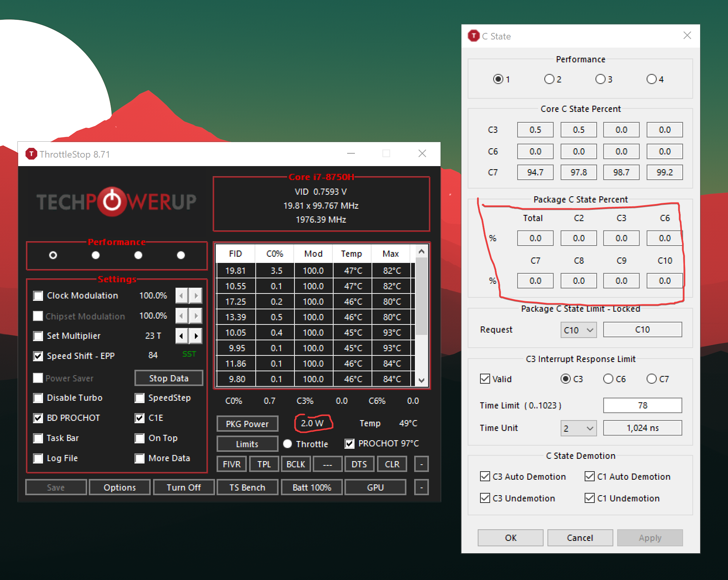This screenshot has width=728, height=580.
Task: Click the C State window app icon
Action: pyautogui.click(x=473, y=36)
